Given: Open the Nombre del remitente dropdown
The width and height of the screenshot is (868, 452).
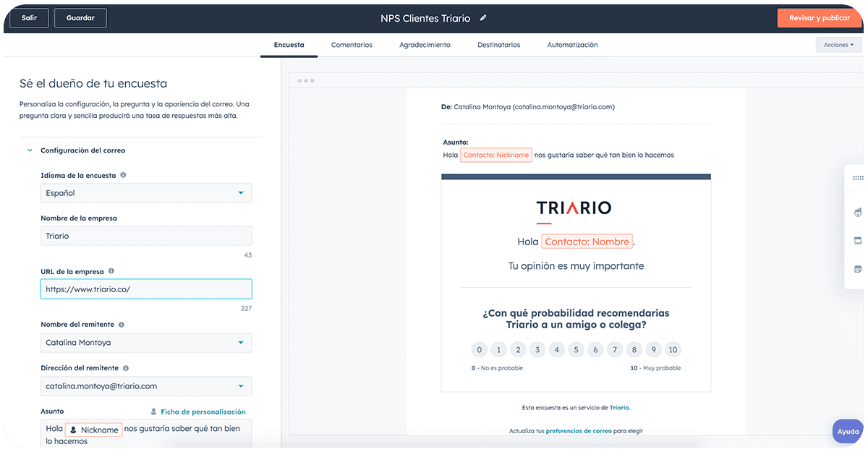Looking at the screenshot, I should pos(146,343).
